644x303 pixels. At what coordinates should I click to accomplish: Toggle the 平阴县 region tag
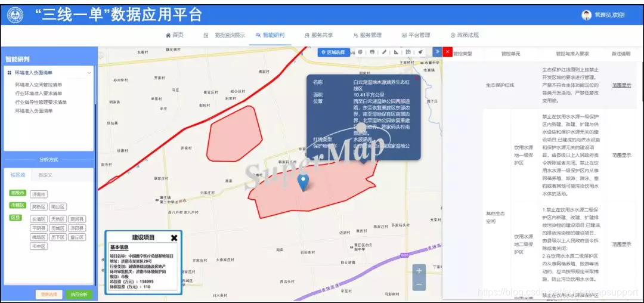click(39, 228)
